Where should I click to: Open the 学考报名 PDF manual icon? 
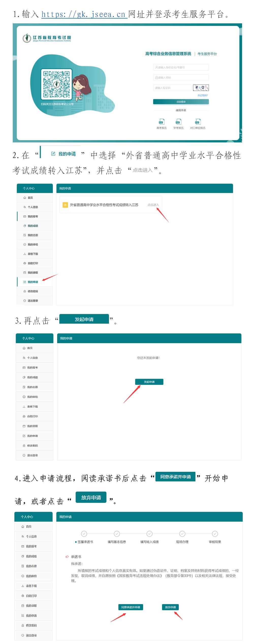click(178, 122)
